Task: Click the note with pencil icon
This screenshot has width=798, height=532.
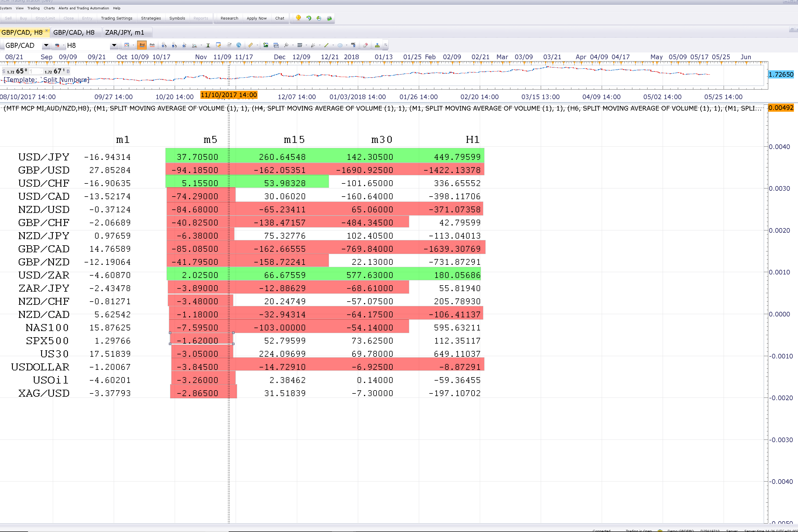Action: [218, 45]
